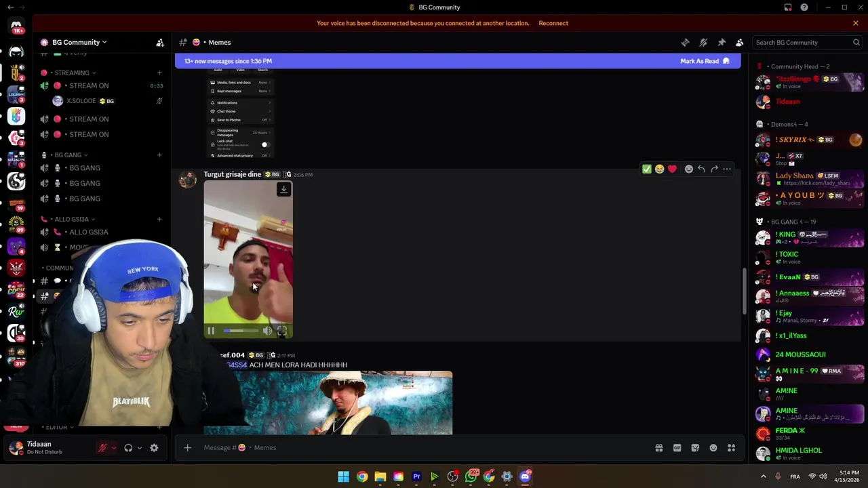Open WhatsApp from taskbar
This screenshot has width=868, height=488.
(471, 476)
